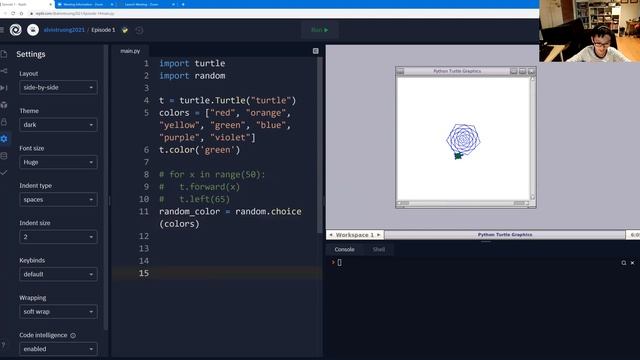This screenshot has height=360, width=640.
Task: Clear the console with the X icon
Action: coord(633,263)
